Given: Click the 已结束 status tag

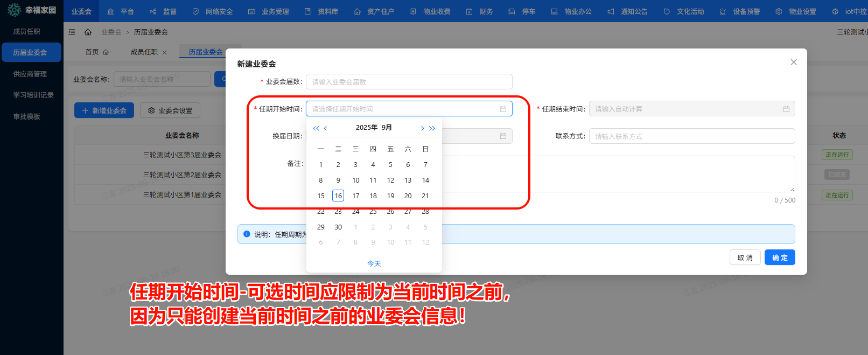Looking at the screenshot, I should pos(837,175).
